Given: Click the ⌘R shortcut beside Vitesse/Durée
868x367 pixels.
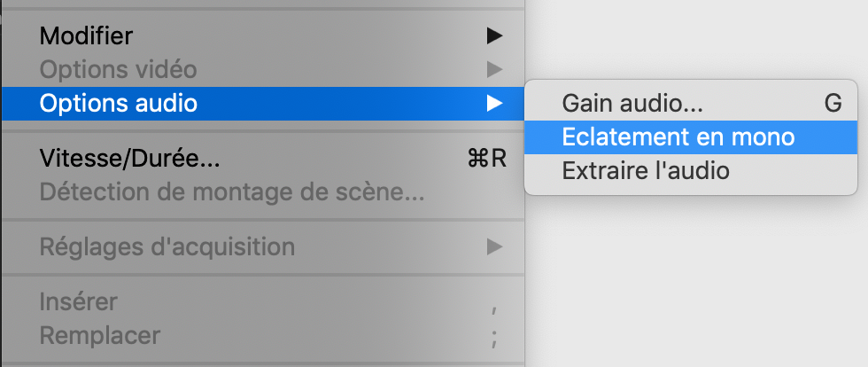Looking at the screenshot, I should tap(486, 160).
